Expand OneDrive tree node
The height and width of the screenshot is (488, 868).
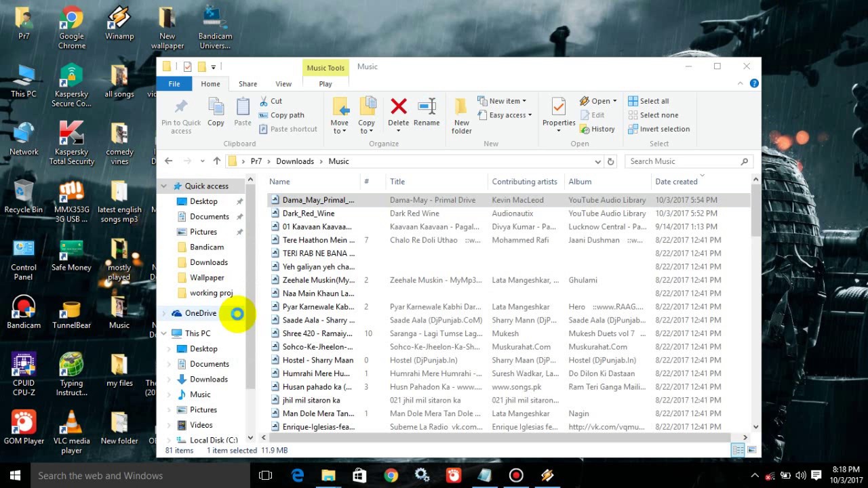(163, 313)
